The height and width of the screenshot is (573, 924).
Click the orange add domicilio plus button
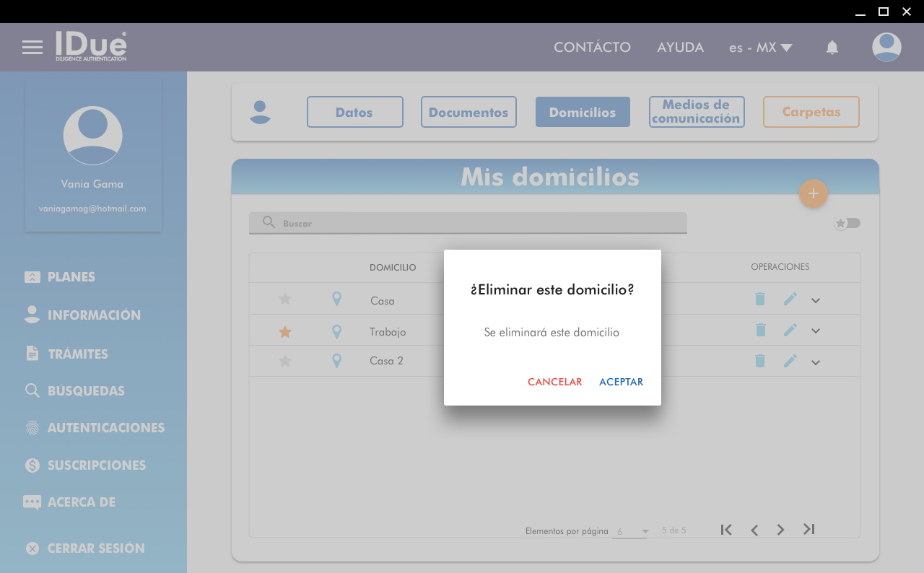pos(814,193)
